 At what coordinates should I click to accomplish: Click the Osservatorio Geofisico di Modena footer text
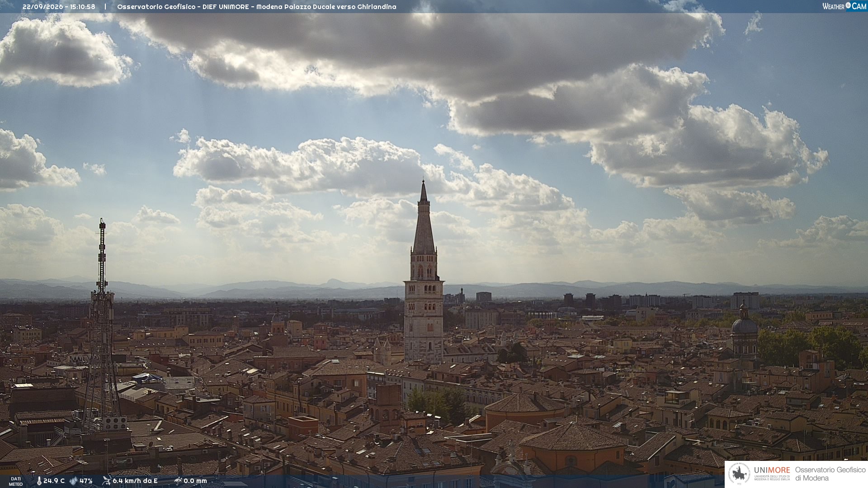[830, 474]
